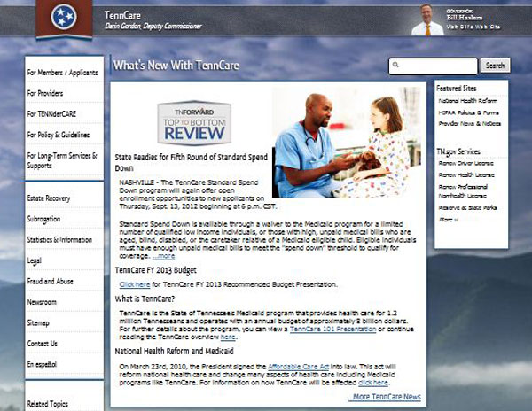Viewport: 532px width, 411px height.
Task: Click the magnifier icon in search box
Action: (x=395, y=65)
